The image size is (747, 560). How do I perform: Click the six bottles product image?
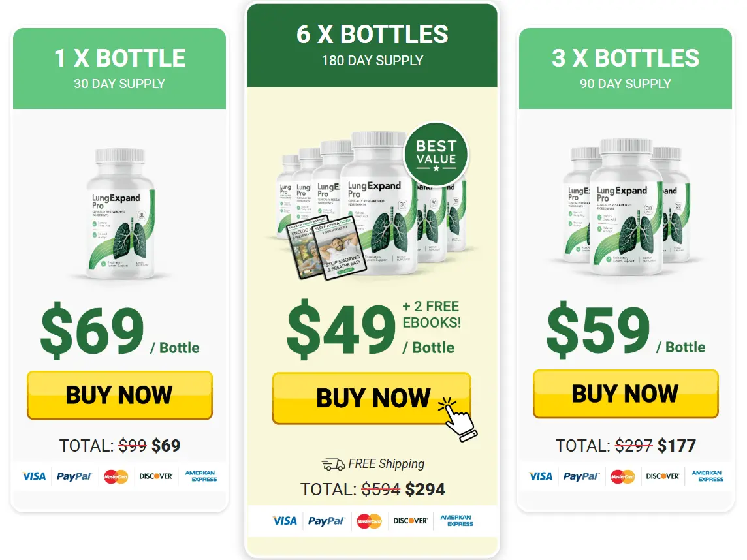[372, 205]
